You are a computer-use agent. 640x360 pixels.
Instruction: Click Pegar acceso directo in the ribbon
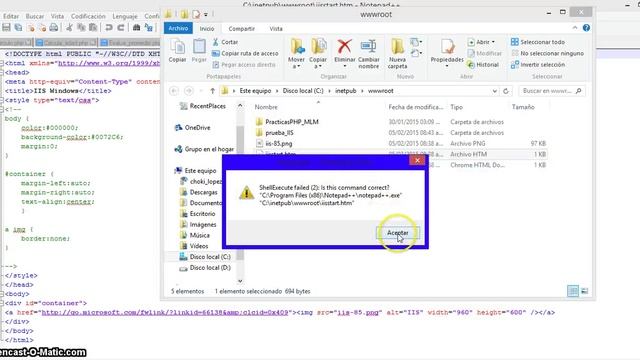(244, 65)
